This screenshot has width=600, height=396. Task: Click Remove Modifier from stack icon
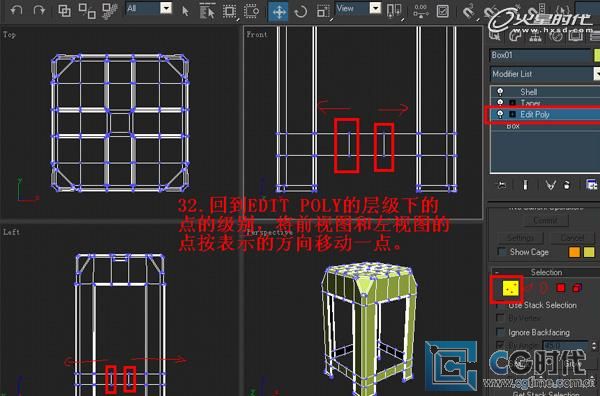click(567, 186)
